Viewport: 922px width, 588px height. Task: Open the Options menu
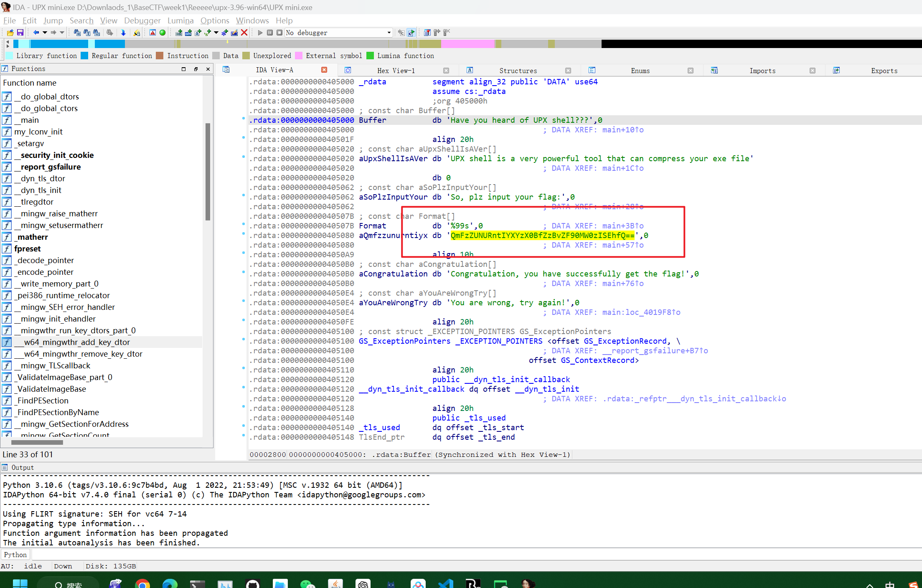pos(215,20)
